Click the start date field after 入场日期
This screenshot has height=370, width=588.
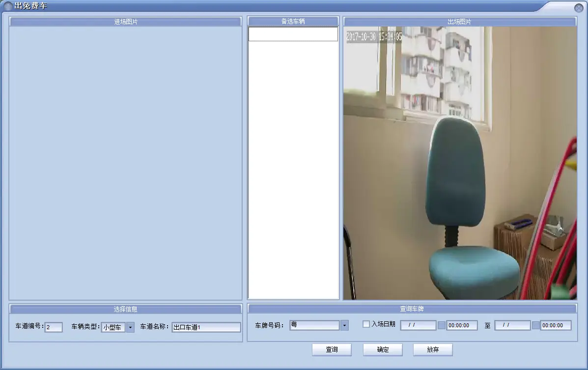418,325
